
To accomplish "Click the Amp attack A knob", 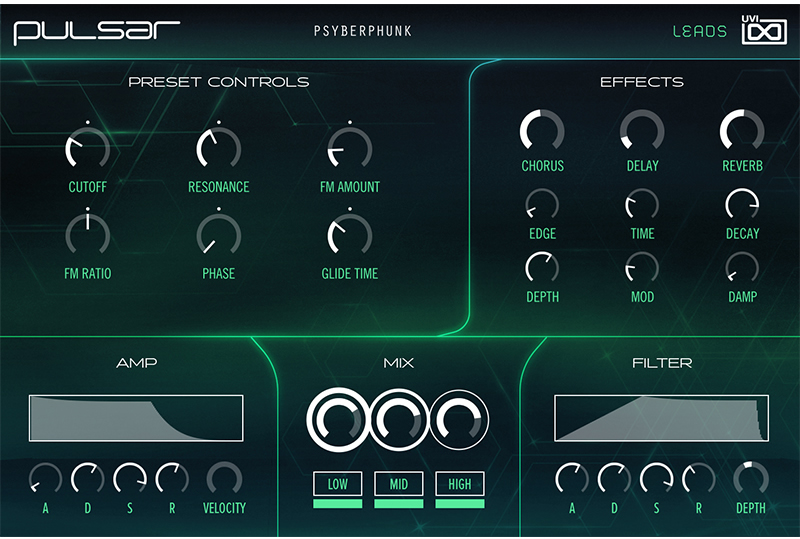I will 45,479.
